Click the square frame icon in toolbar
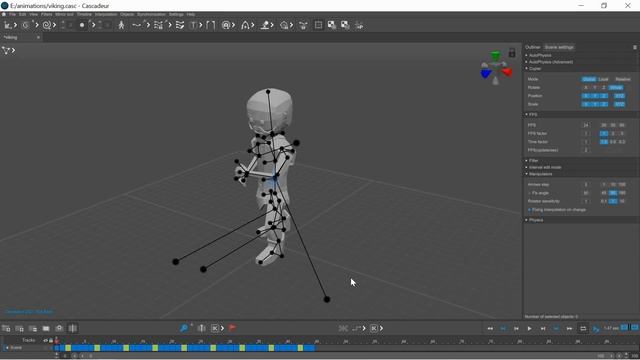640x360 pixels. point(318,25)
